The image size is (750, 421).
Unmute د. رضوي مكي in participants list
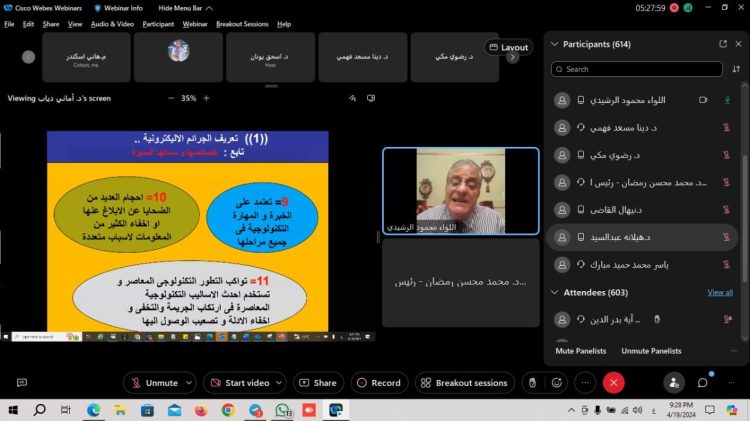[726, 155]
